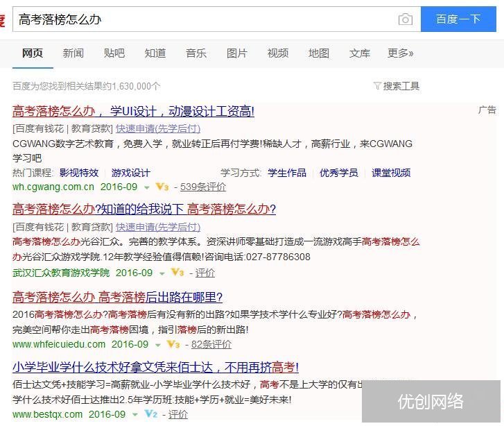Switch to the 图片 tab
The height and width of the screenshot is (426, 504).
pyautogui.click(x=237, y=53)
